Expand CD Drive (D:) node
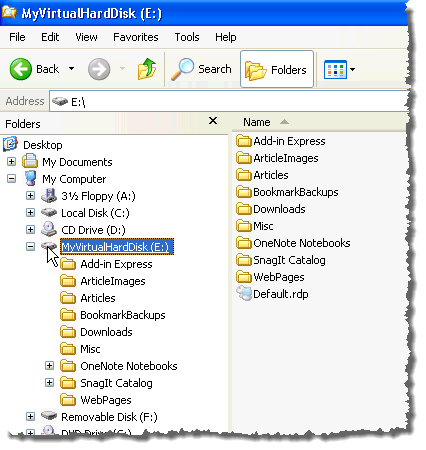Image resolution: width=426 pixels, height=450 pixels. pyautogui.click(x=30, y=230)
